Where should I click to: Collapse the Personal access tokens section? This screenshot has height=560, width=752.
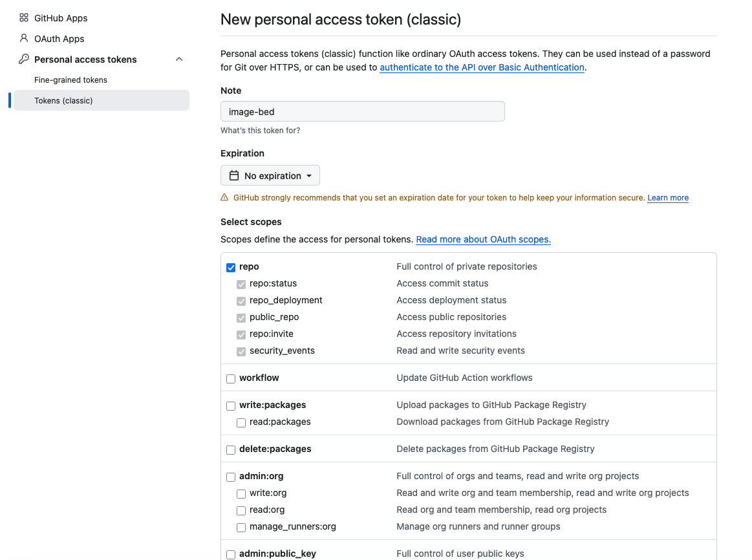click(179, 59)
